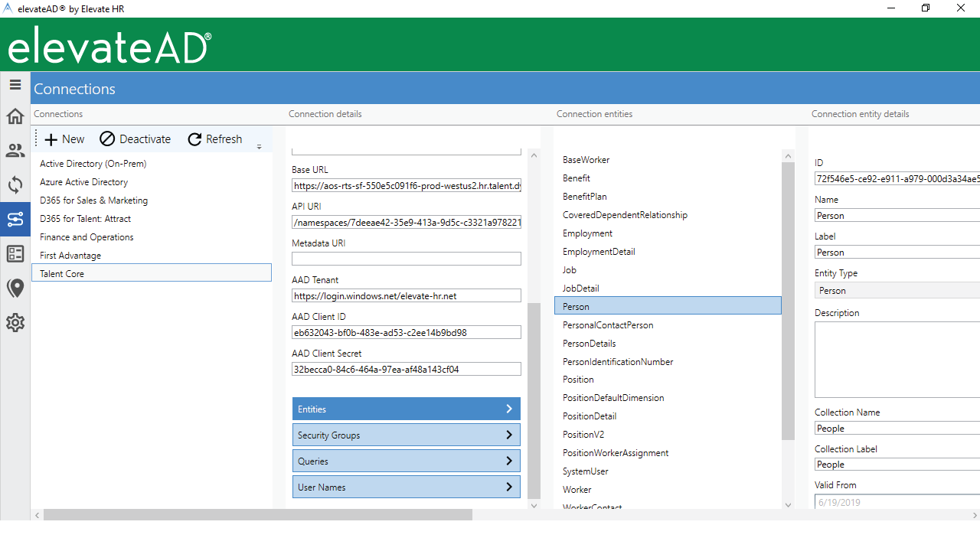
Task: Expand the Queries section
Action: [x=407, y=461]
